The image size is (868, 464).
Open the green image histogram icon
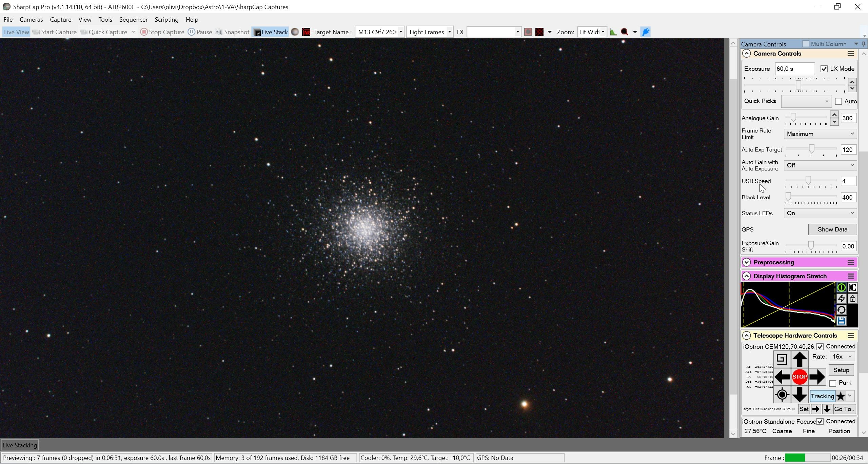click(x=613, y=32)
